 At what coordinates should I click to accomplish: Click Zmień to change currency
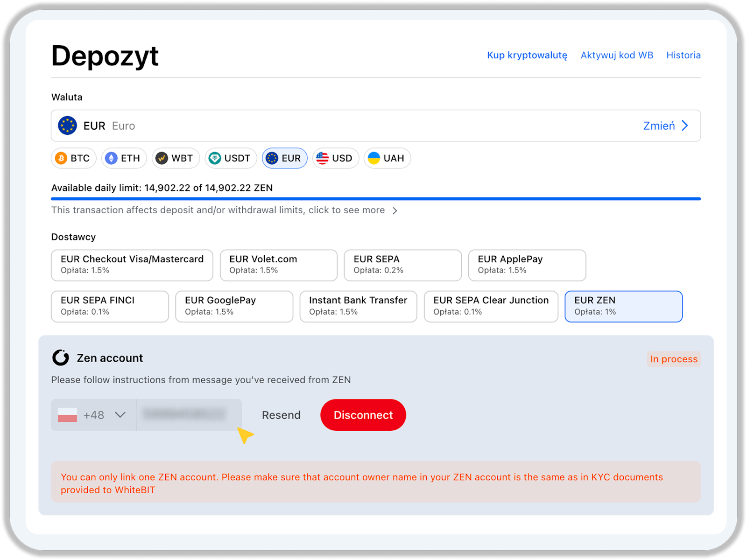(665, 126)
